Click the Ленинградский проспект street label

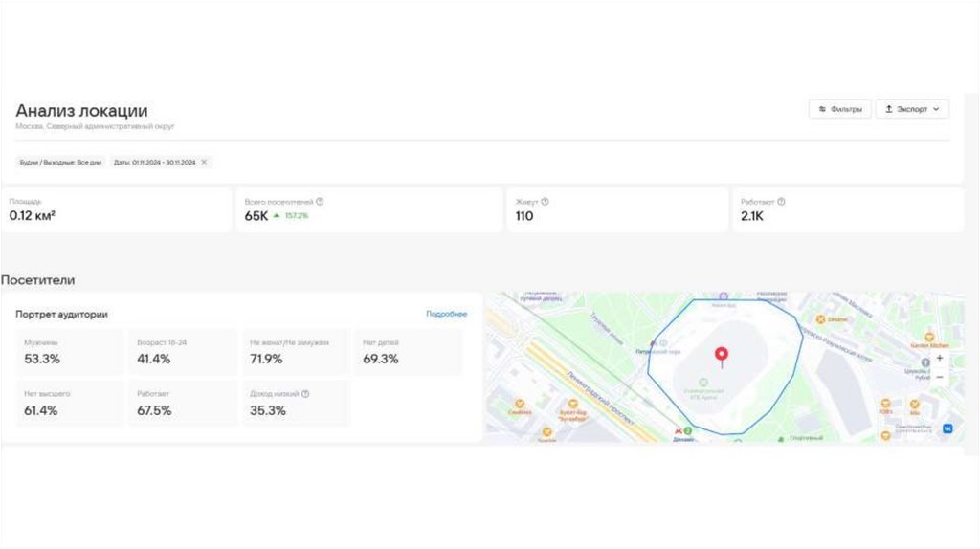coord(601,399)
